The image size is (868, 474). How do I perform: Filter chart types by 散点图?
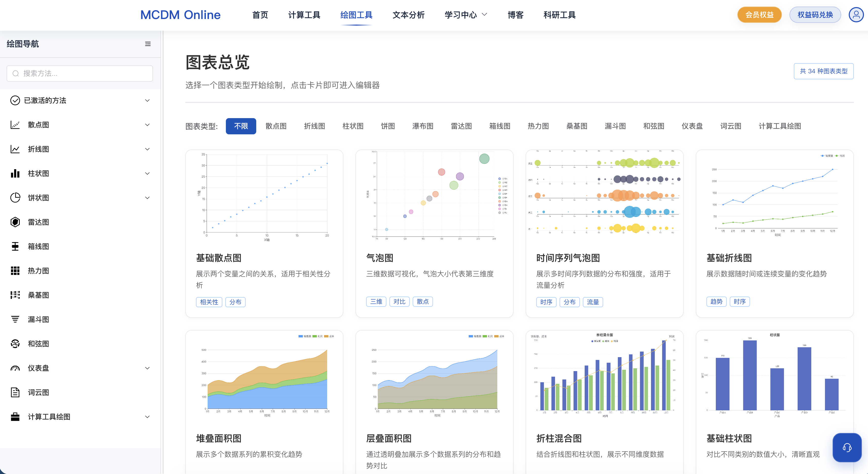click(276, 126)
